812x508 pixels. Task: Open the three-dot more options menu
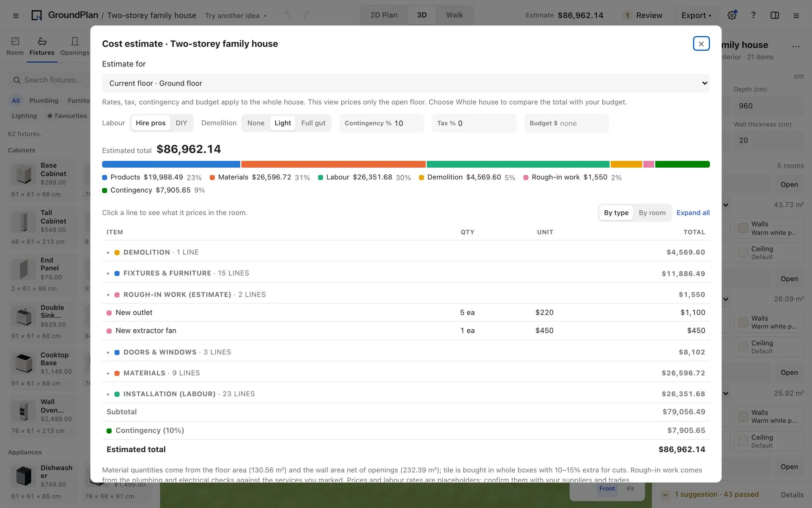[796, 46]
